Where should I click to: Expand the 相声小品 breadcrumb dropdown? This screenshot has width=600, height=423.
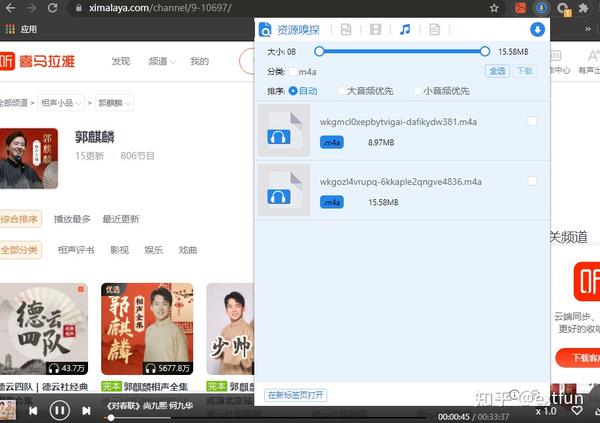pyautogui.click(x=61, y=103)
